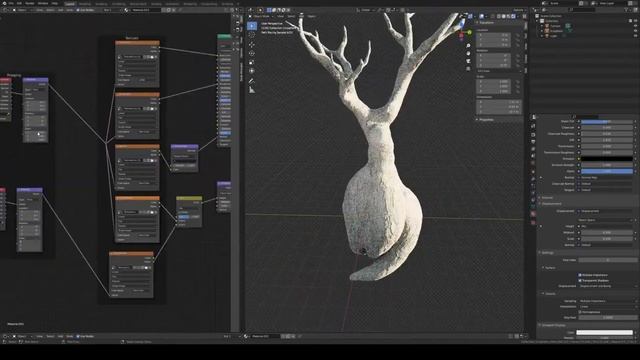The width and height of the screenshot is (640, 360).
Task: Switch viewport to solid shading
Action: point(503,16)
